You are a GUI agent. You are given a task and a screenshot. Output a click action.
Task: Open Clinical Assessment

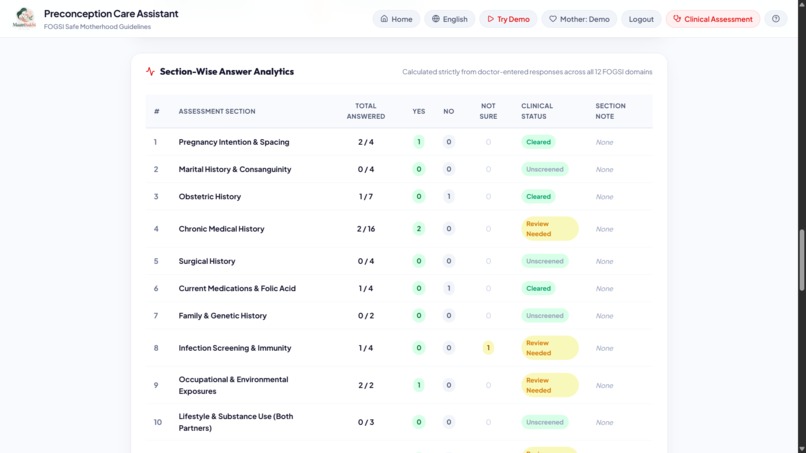pyautogui.click(x=713, y=19)
